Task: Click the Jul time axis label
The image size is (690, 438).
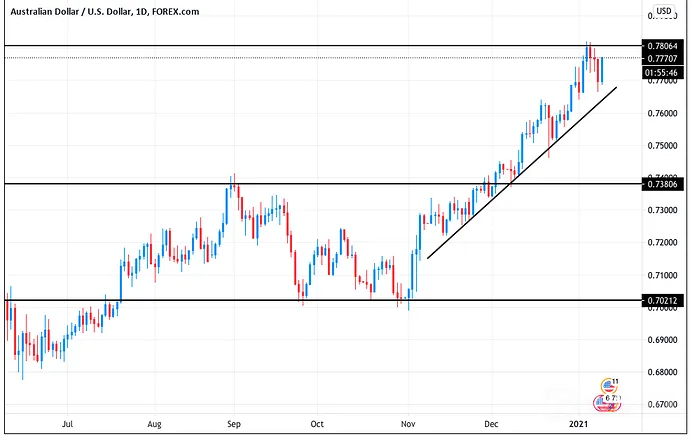Action: click(67, 424)
